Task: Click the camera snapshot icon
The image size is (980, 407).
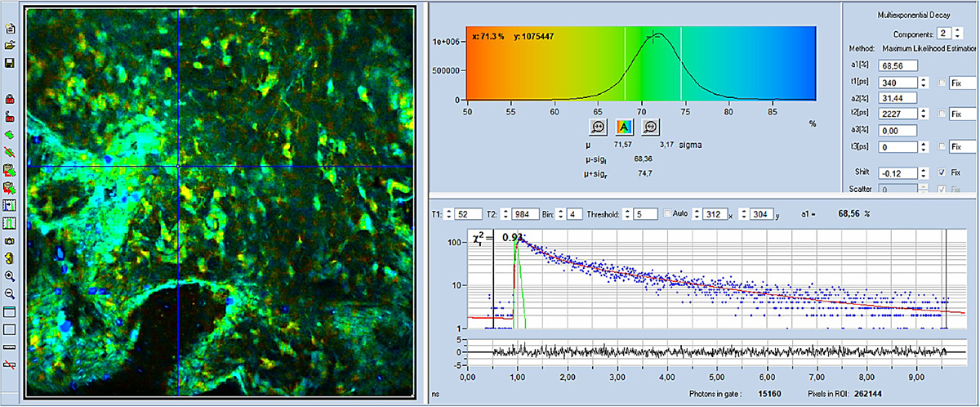Action: tap(10, 242)
